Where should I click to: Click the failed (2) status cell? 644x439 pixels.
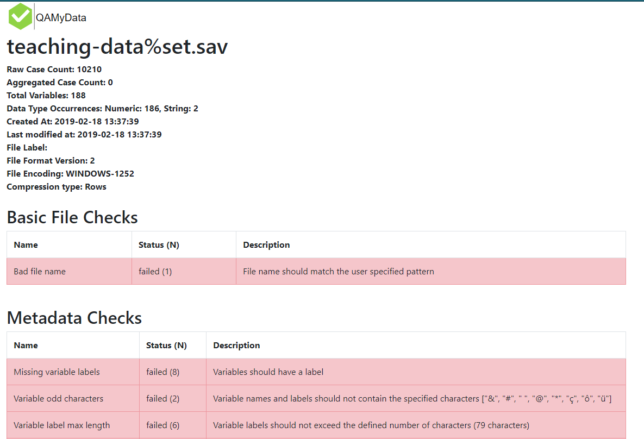[163, 399]
